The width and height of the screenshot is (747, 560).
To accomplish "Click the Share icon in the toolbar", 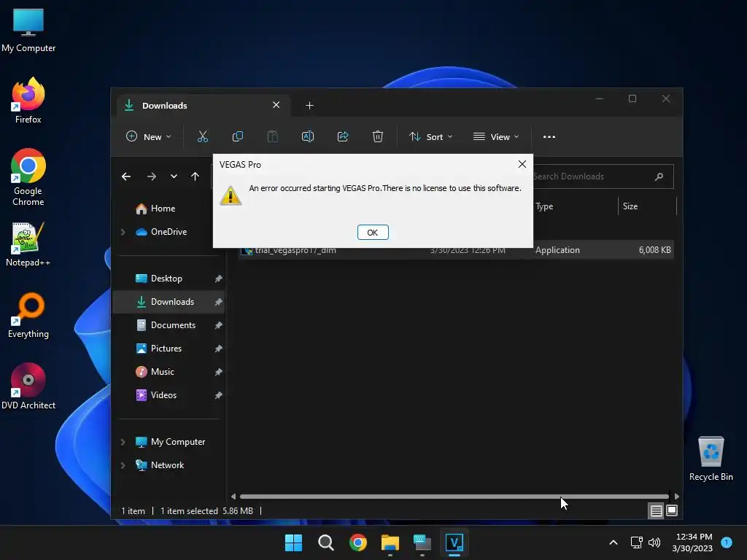I will (x=343, y=136).
